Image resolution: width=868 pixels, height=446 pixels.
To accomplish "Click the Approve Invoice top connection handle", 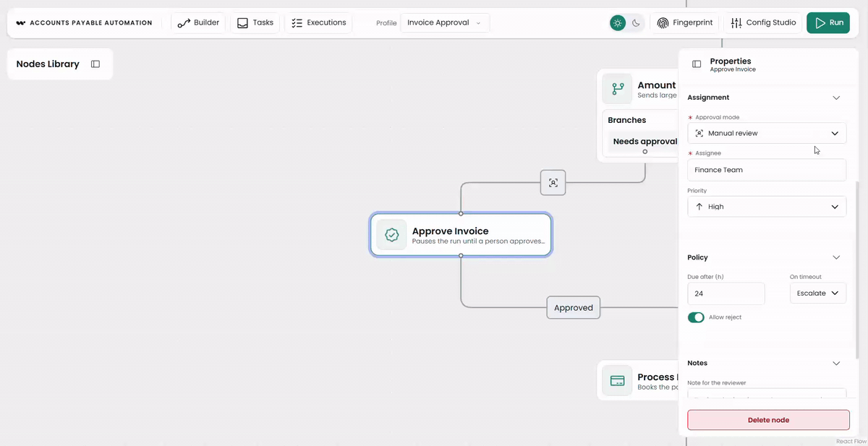I will pyautogui.click(x=461, y=213).
